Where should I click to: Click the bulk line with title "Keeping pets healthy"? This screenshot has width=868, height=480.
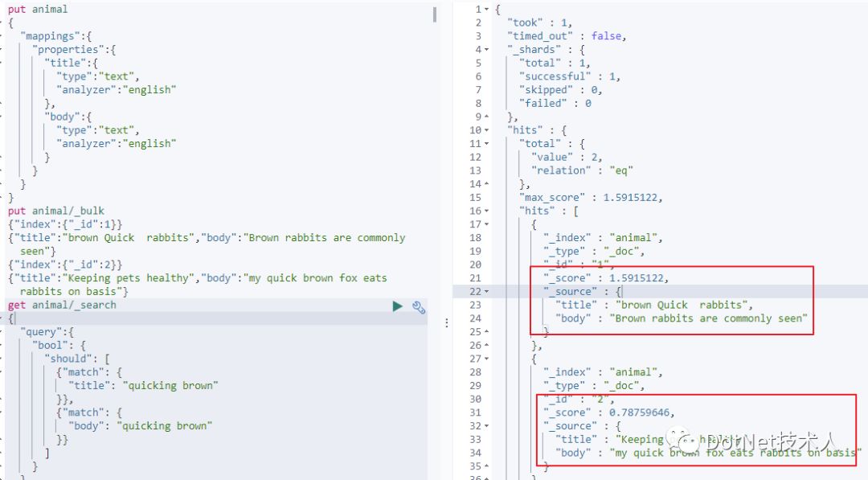[x=198, y=285]
